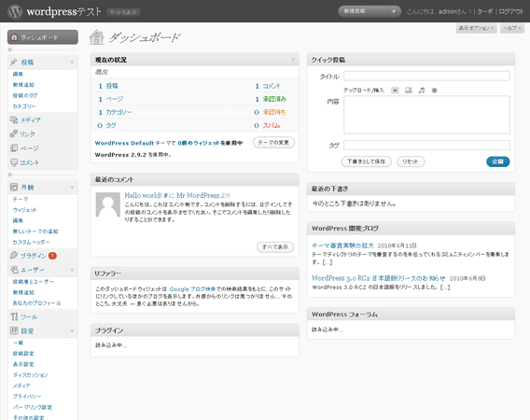The height and width of the screenshot is (420, 530).
Task: Open カテゴリー submenu item under 投稿
Action: (x=24, y=106)
